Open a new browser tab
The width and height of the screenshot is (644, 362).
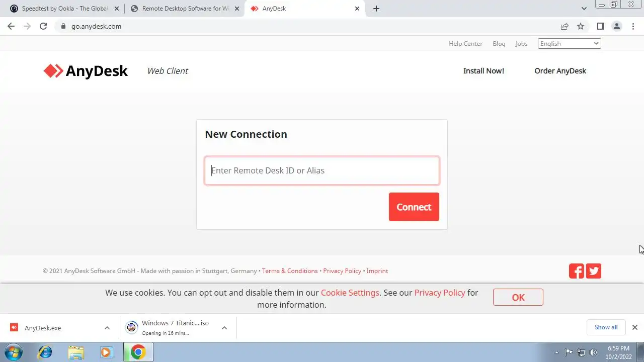pyautogui.click(x=376, y=9)
